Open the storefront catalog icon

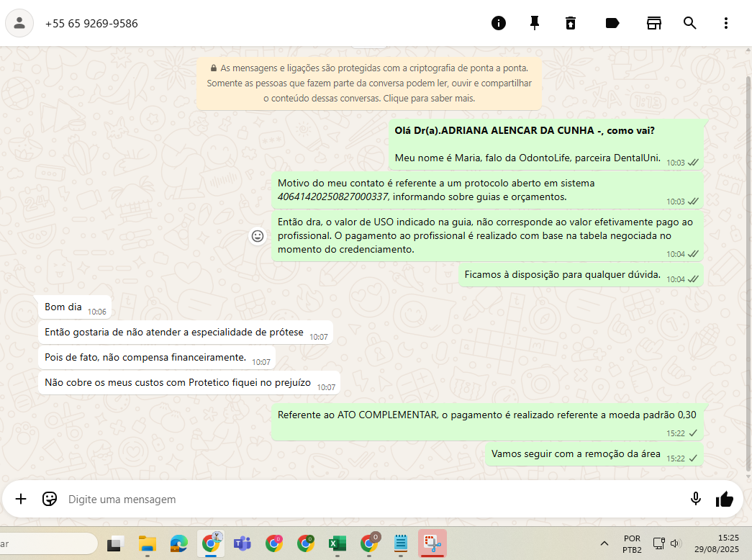pyautogui.click(x=653, y=23)
